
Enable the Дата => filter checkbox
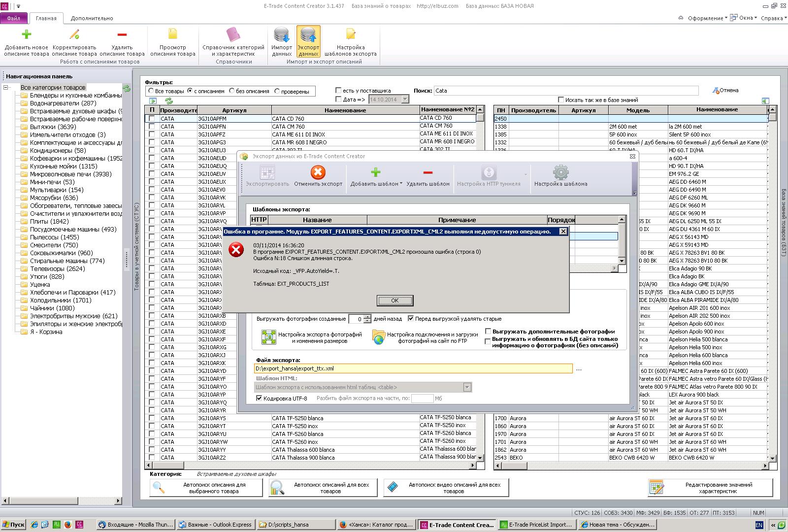point(338,100)
